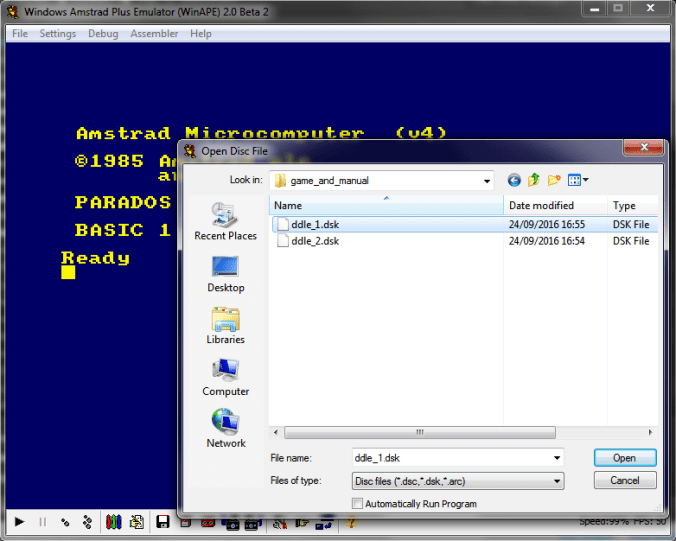The width and height of the screenshot is (676, 541).
Task: Click date 24/09/2016 16:54 cell
Action: coord(547,241)
